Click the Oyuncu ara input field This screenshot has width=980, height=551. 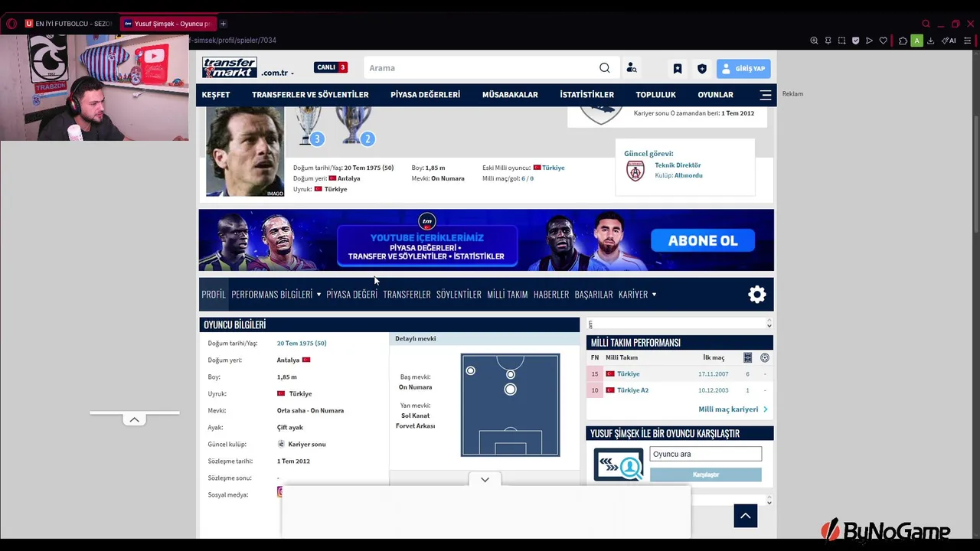pyautogui.click(x=706, y=454)
